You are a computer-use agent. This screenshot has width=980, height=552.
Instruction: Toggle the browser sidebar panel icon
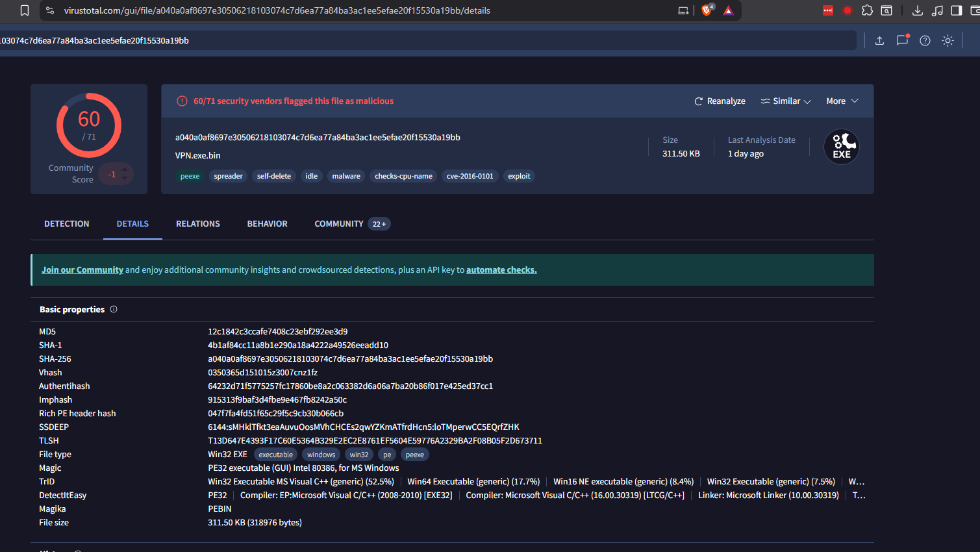pos(956,10)
